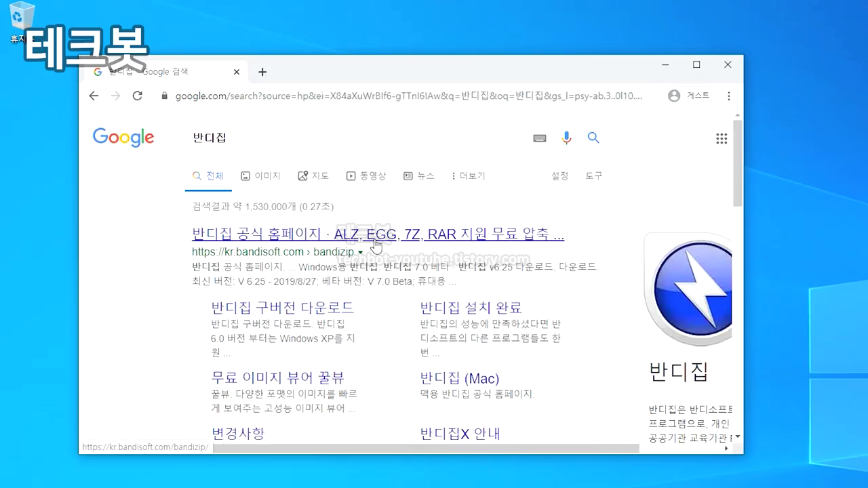Viewport: 868px width, 488px height.
Task: Start voice search with microphone icon
Action: pyautogui.click(x=567, y=138)
